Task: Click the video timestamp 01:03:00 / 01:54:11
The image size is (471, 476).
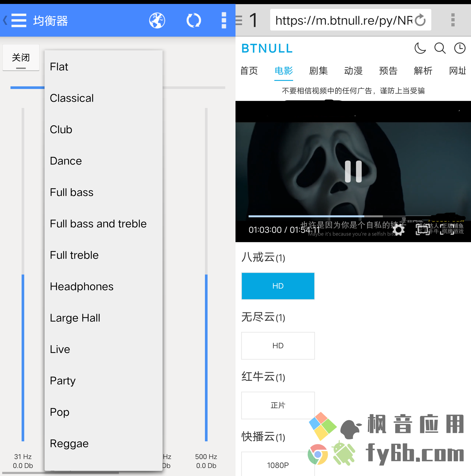Action: click(284, 230)
